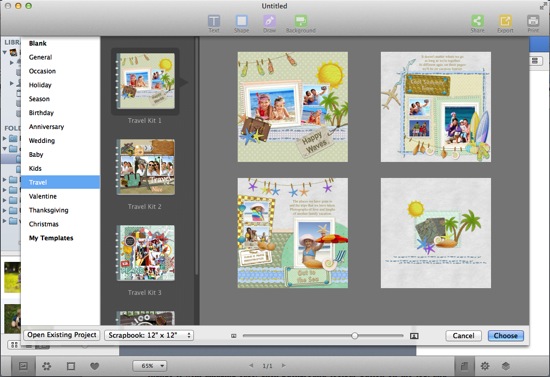This screenshot has width=550, height=377.
Task: Select the sun and palm tree template page
Action: (436, 233)
